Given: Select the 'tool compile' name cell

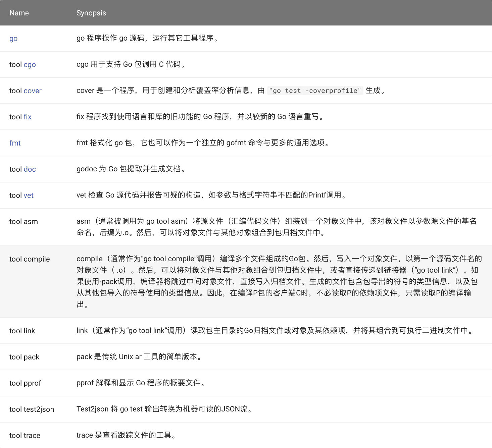Looking at the screenshot, I should point(30,259).
